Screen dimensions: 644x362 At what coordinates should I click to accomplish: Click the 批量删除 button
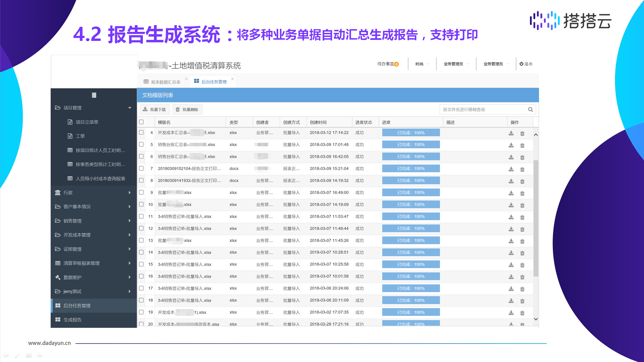coord(187,110)
